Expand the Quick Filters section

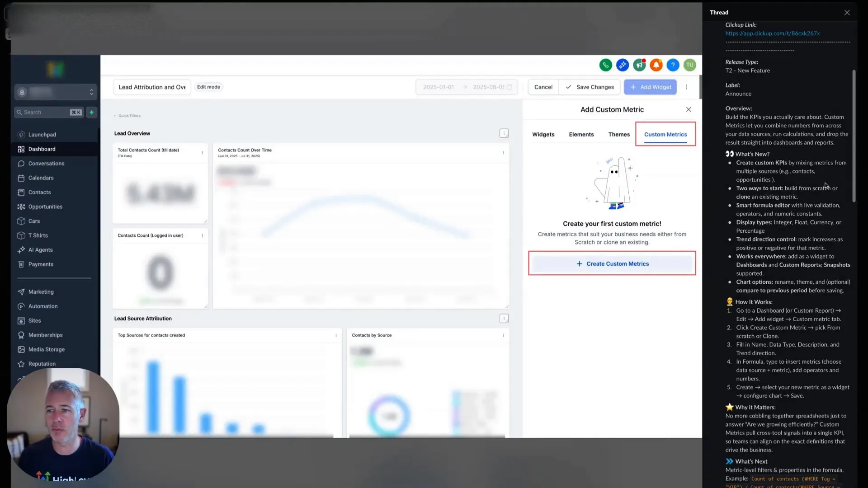coord(129,115)
